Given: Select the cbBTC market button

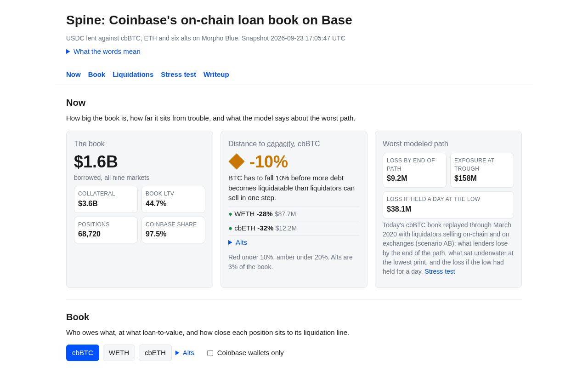Looking at the screenshot, I should click(x=83, y=353).
